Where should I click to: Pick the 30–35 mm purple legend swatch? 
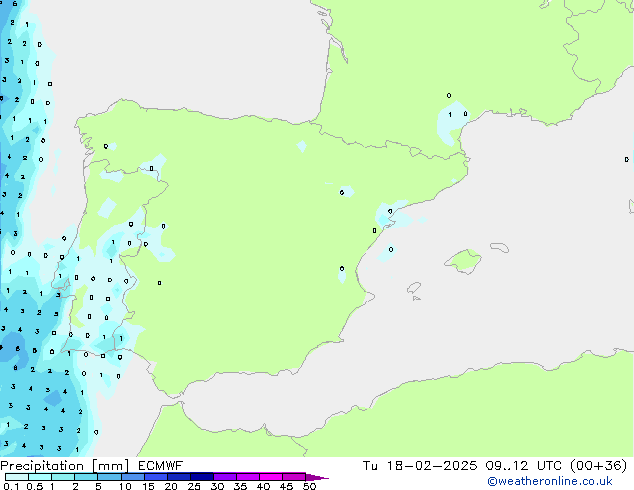coord(224,477)
